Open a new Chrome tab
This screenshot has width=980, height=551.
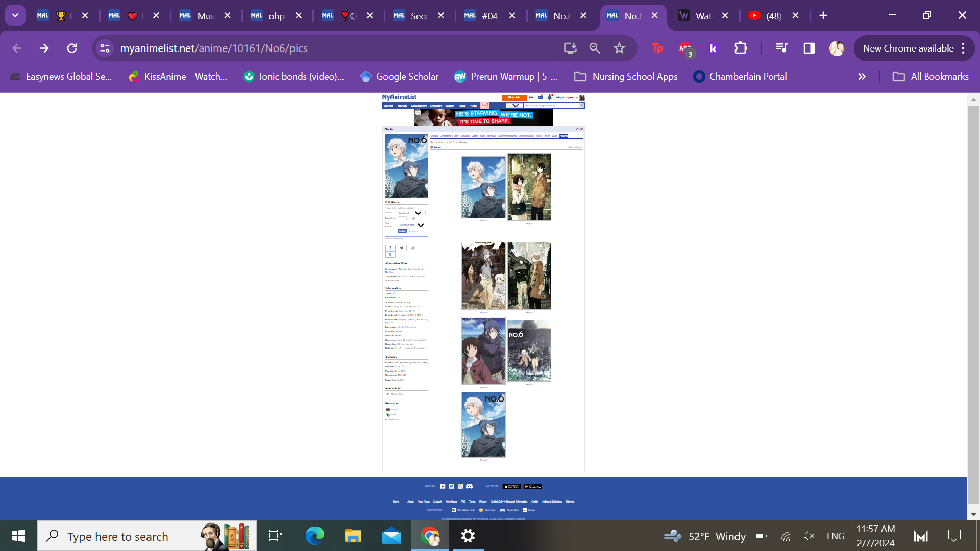[823, 15]
